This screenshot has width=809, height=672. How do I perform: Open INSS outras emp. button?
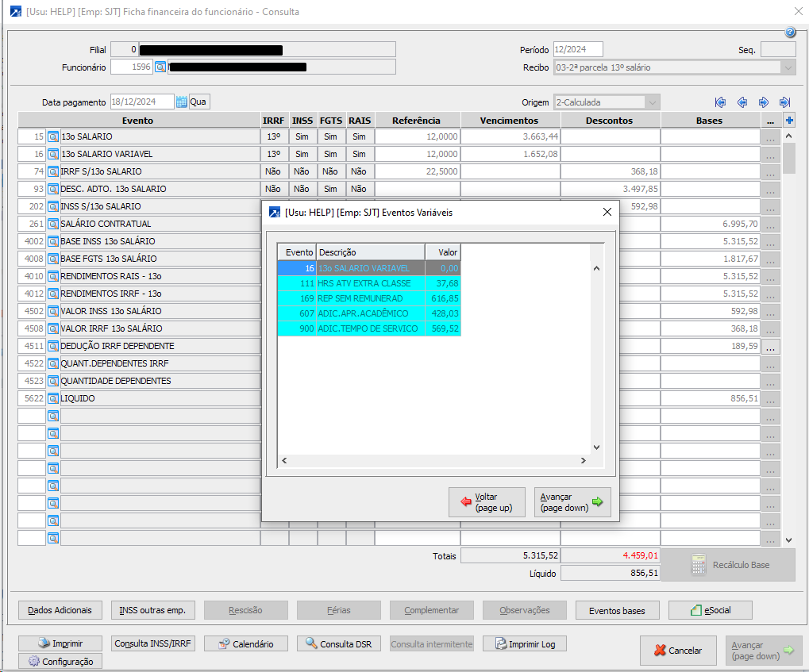pos(152,610)
